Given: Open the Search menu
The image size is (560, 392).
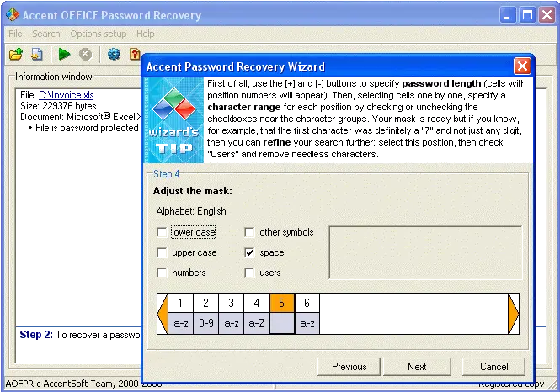Looking at the screenshot, I should 46,34.
